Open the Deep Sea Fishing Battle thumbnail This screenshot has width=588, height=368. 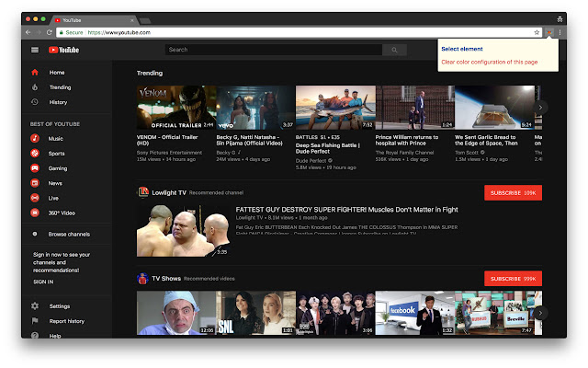[335, 108]
